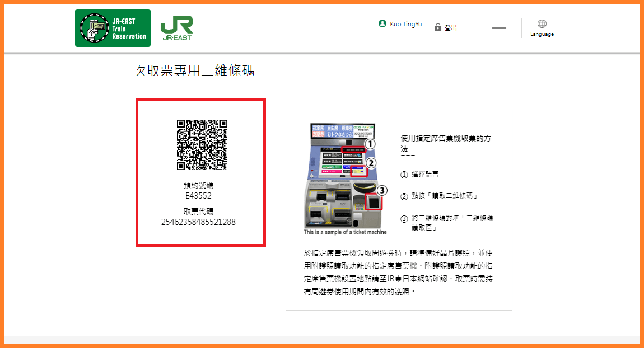Screen dimensions: 644x348
Task: Click the lock icon beside 登出
Action: tap(438, 27)
